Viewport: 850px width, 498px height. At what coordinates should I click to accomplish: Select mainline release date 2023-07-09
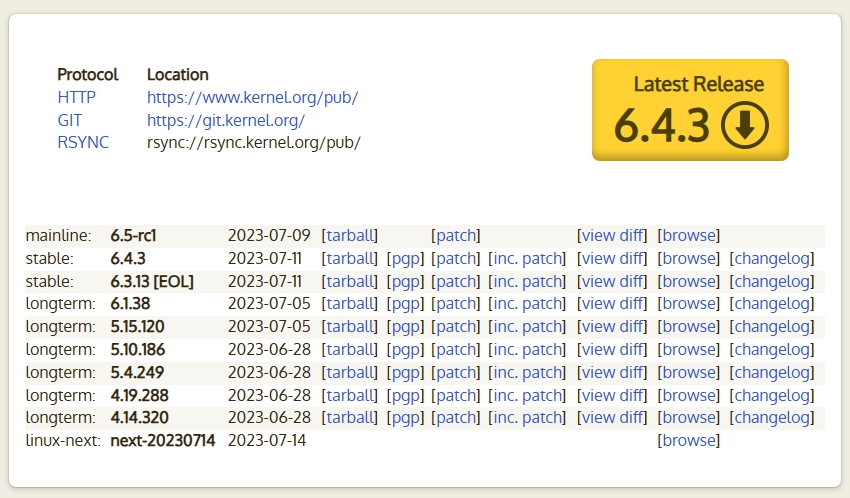pyautogui.click(x=269, y=236)
